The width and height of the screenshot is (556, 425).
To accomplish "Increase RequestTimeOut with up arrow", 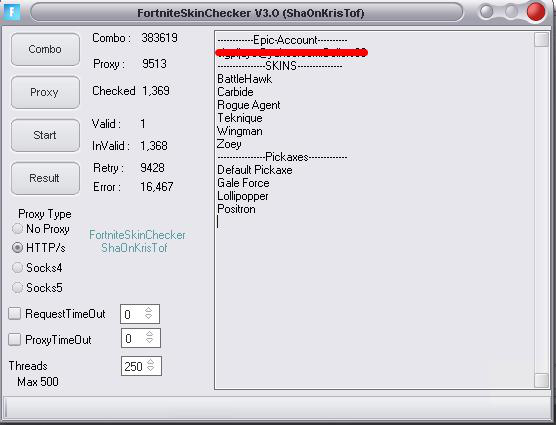I will click(x=148, y=310).
